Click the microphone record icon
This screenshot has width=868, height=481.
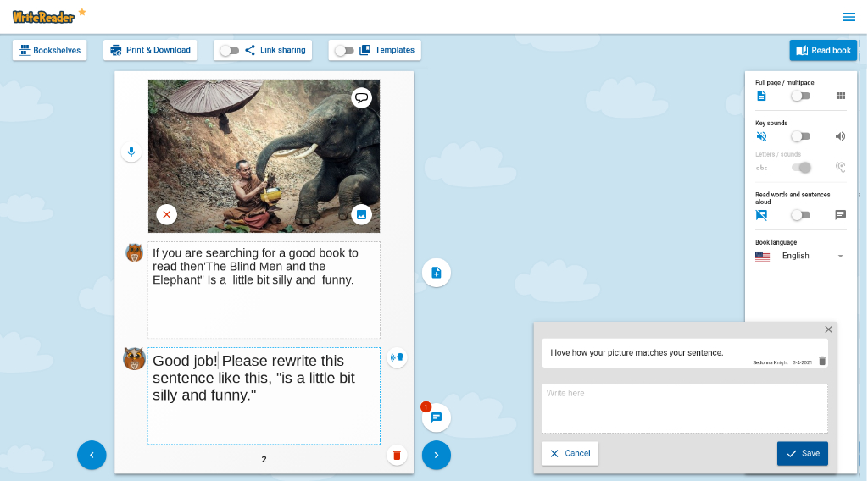click(x=131, y=152)
